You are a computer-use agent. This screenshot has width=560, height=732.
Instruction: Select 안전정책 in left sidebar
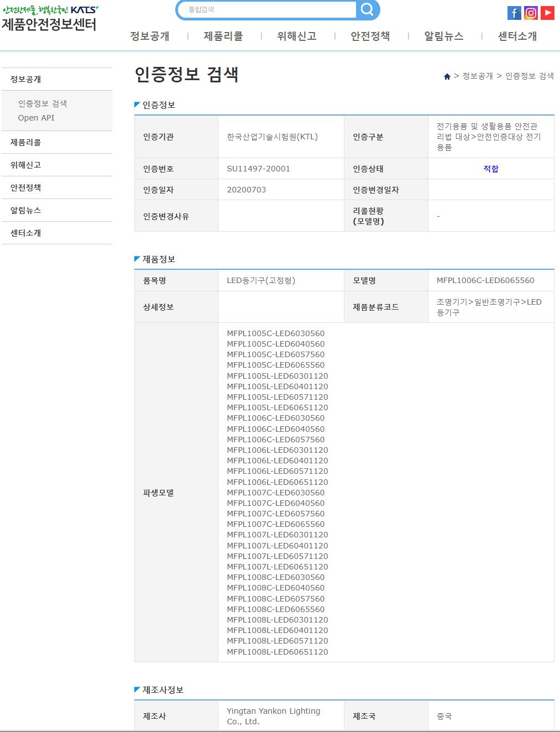pyautogui.click(x=57, y=187)
